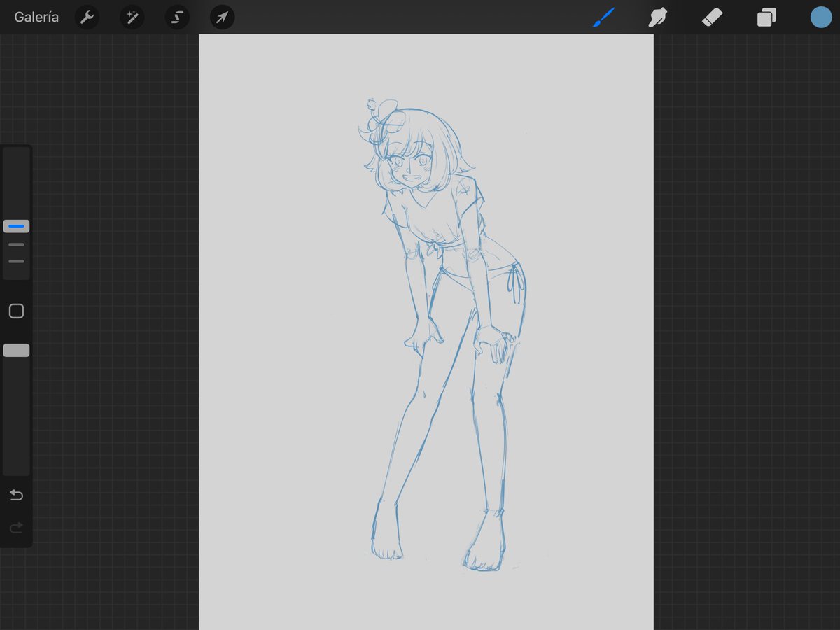
Task: Open the Actions menu with the wrench icon
Action: click(87, 17)
